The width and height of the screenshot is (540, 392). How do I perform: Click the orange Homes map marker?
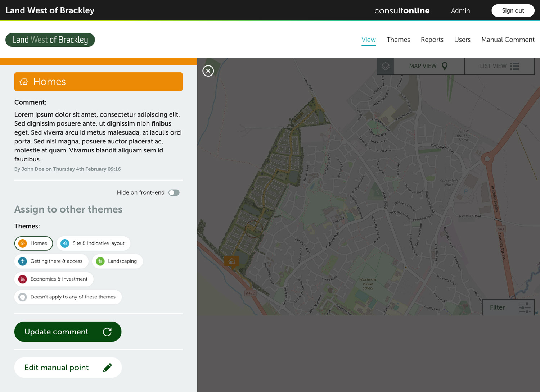(231, 262)
